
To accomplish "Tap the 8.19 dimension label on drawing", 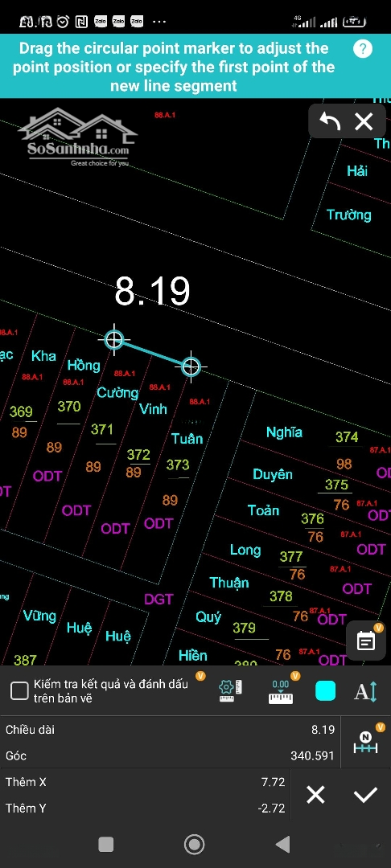I will pos(152,291).
